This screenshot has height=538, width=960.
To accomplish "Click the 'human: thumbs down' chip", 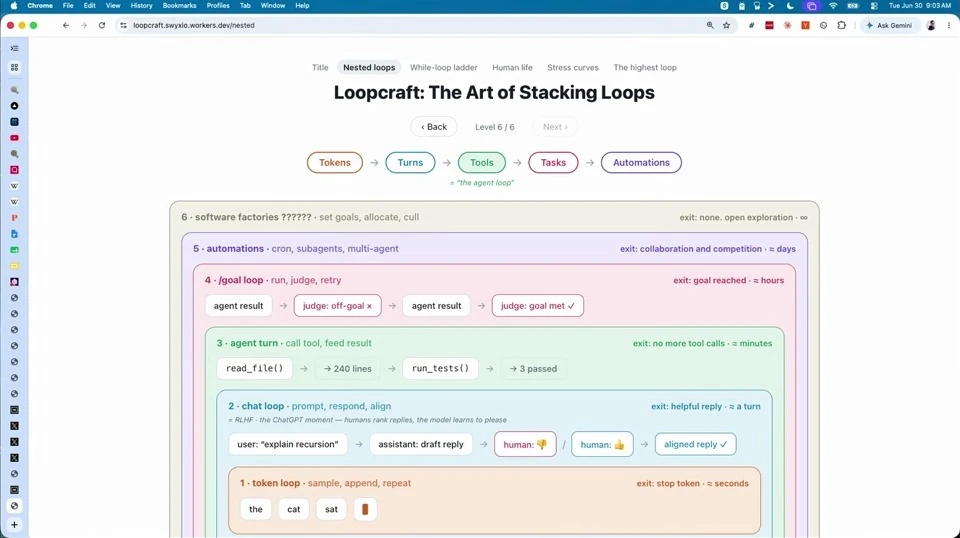I will [525, 444].
